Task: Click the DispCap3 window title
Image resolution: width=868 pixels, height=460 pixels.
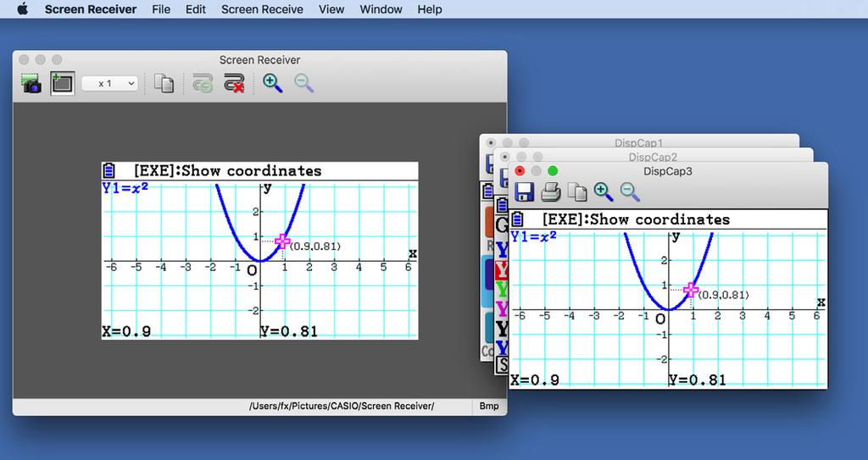Action: coord(668,171)
